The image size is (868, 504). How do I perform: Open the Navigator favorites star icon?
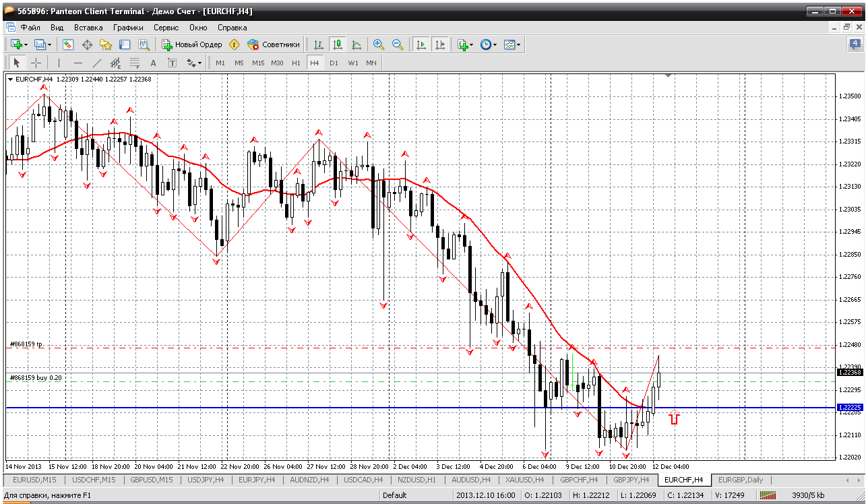(106, 44)
